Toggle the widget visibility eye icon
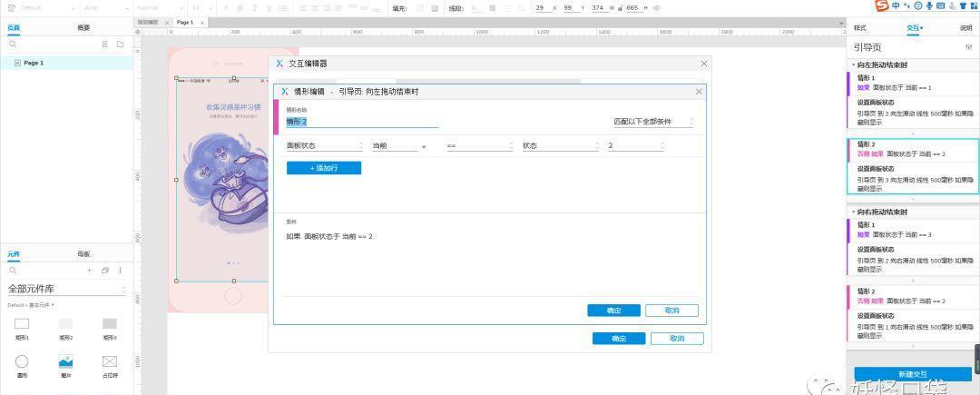 click(x=657, y=8)
